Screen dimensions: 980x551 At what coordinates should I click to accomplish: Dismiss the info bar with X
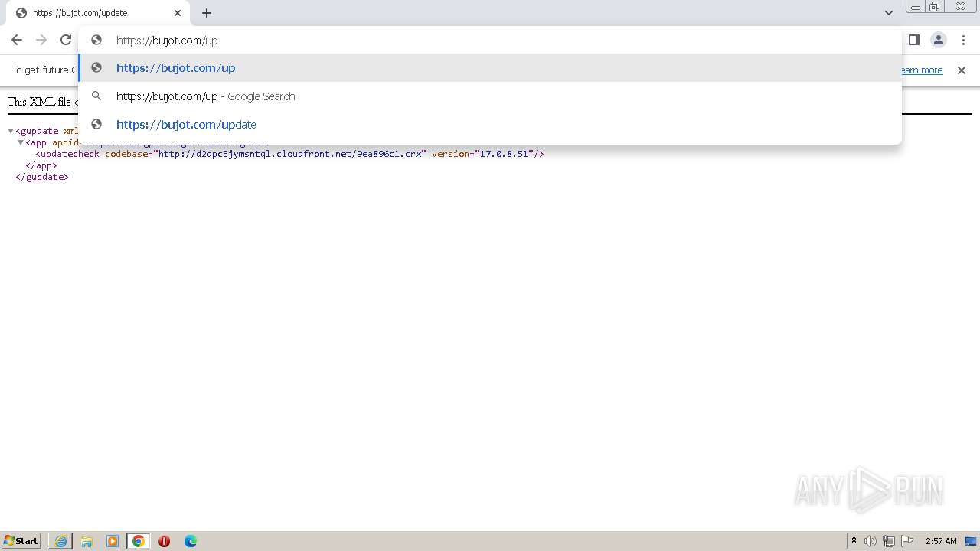(x=962, y=70)
